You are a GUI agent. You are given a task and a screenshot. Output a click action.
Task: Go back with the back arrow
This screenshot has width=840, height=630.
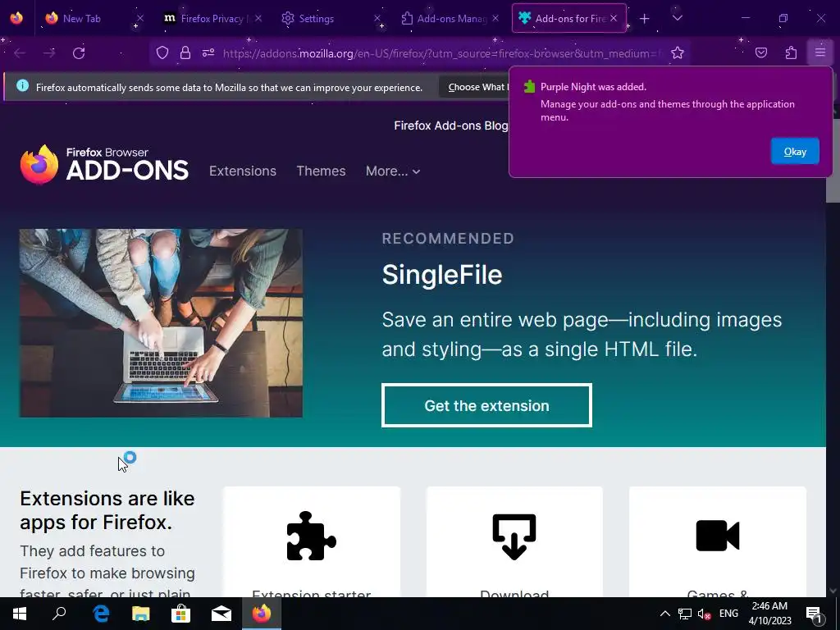pyautogui.click(x=20, y=53)
